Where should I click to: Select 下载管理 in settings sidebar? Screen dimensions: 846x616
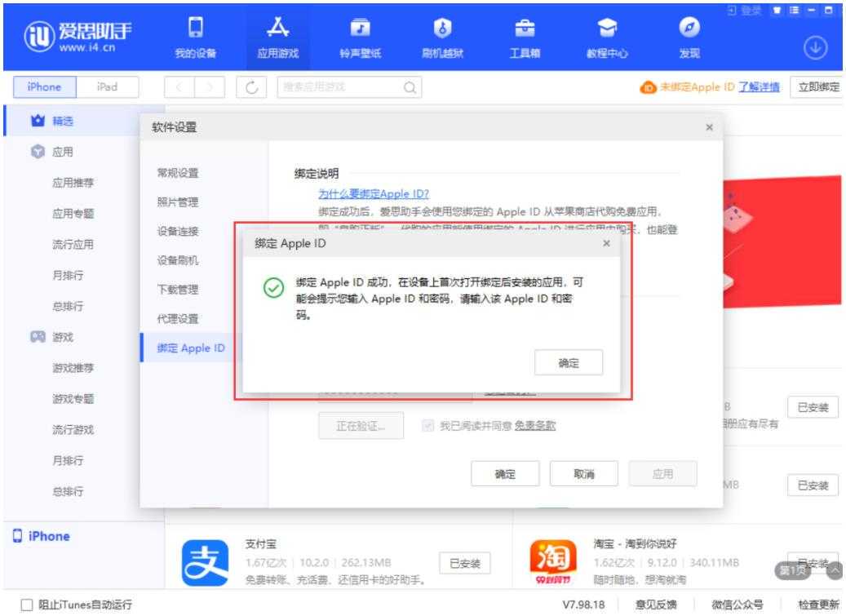(x=177, y=290)
